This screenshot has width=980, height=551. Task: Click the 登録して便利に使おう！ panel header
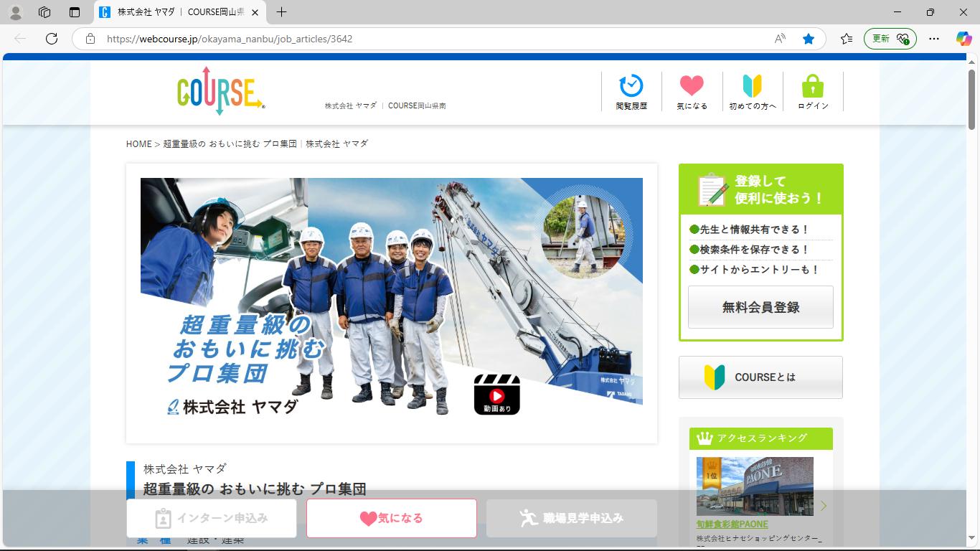[x=761, y=189]
